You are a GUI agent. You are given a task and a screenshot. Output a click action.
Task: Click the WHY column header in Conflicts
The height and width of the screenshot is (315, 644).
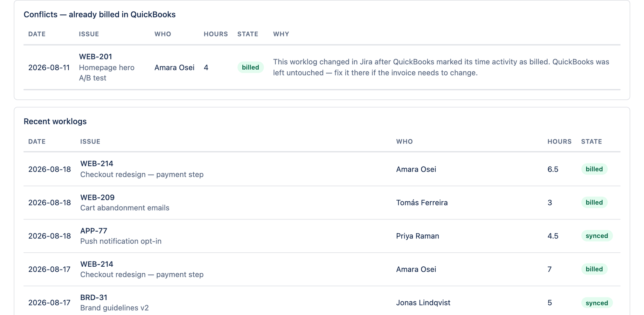coord(281,34)
